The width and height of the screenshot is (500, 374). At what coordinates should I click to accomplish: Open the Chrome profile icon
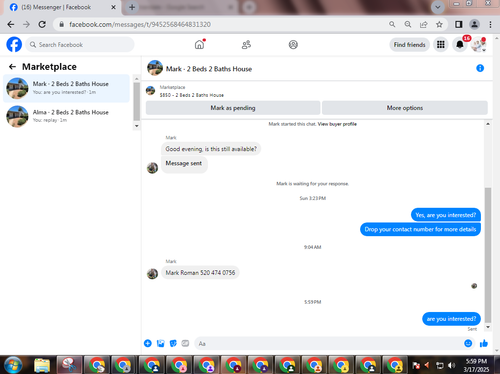pyautogui.click(x=474, y=24)
